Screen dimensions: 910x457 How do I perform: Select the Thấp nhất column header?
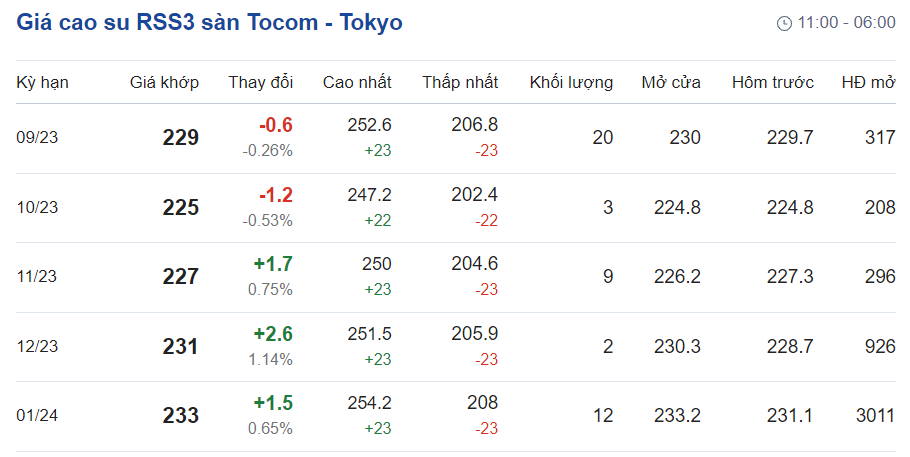[x=460, y=82]
